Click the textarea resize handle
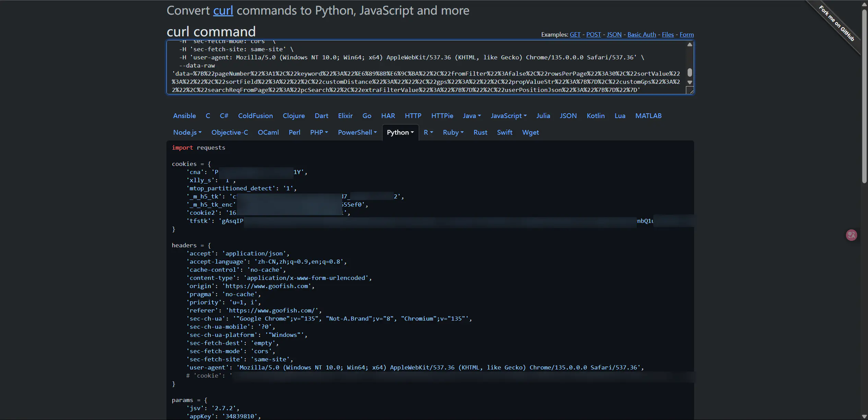The width and height of the screenshot is (868, 420). point(691,91)
